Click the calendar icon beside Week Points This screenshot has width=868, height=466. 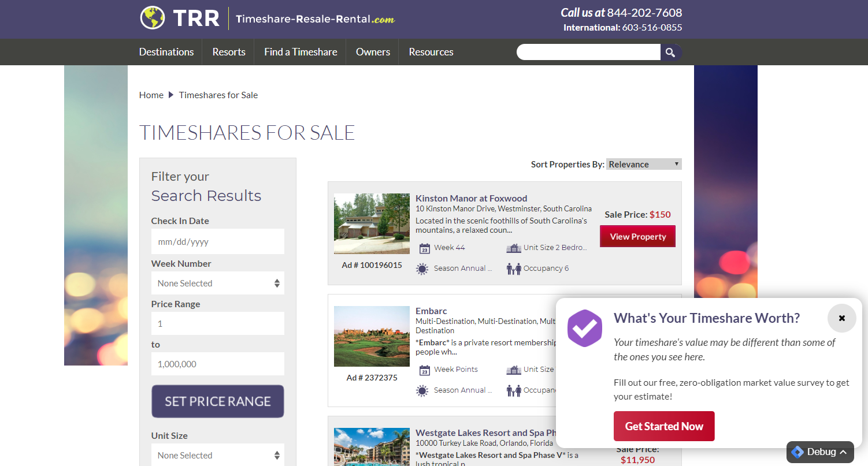[x=425, y=370]
